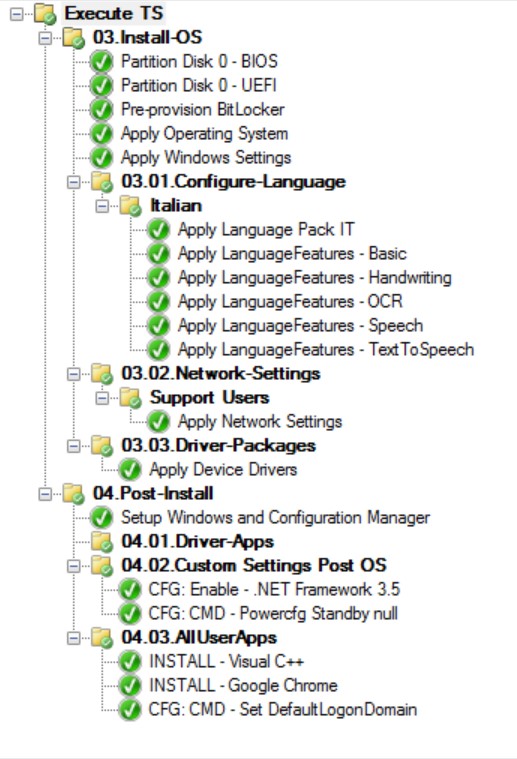This screenshot has width=517, height=759.
Task: Click the folder icon next to 03.Install-OS
Action: click(x=74, y=38)
